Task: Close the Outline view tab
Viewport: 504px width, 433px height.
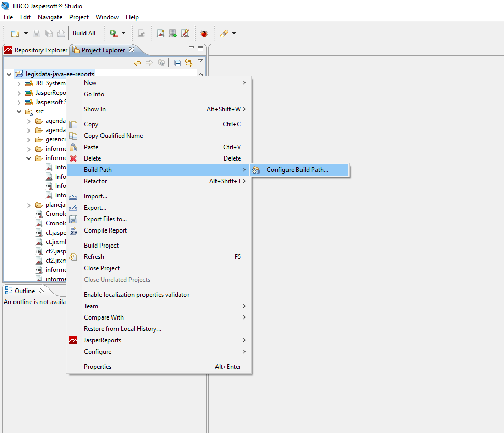Action: [x=42, y=291]
